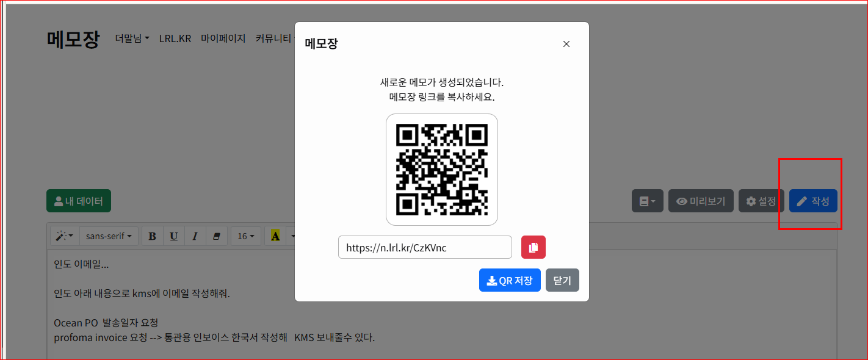The width and height of the screenshot is (868, 360).
Task: Open the magic wand style dropdown
Action: (64, 236)
